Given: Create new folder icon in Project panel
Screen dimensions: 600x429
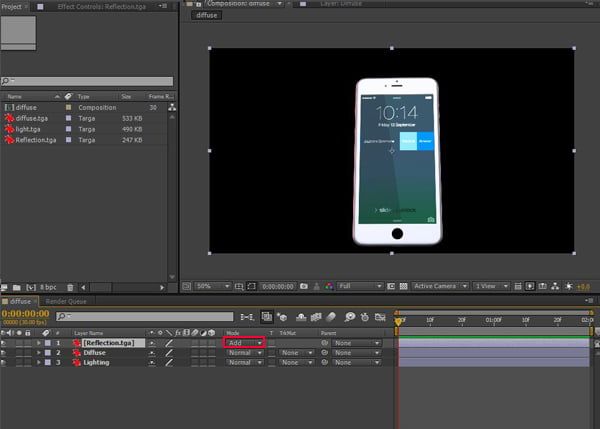Looking at the screenshot, I should tap(16, 287).
